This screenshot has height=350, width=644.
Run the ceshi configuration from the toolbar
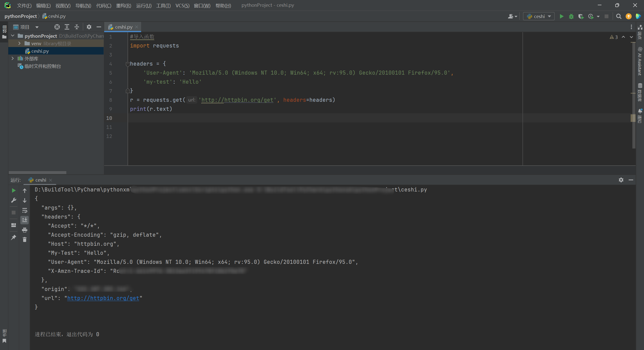click(x=561, y=16)
